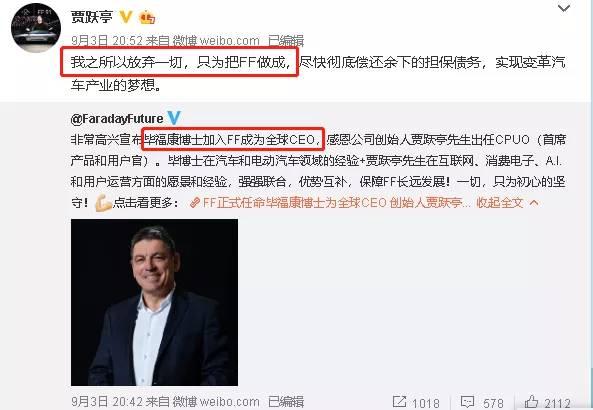Click the orange member level badge
This screenshot has height=410, width=593.
[147, 17]
